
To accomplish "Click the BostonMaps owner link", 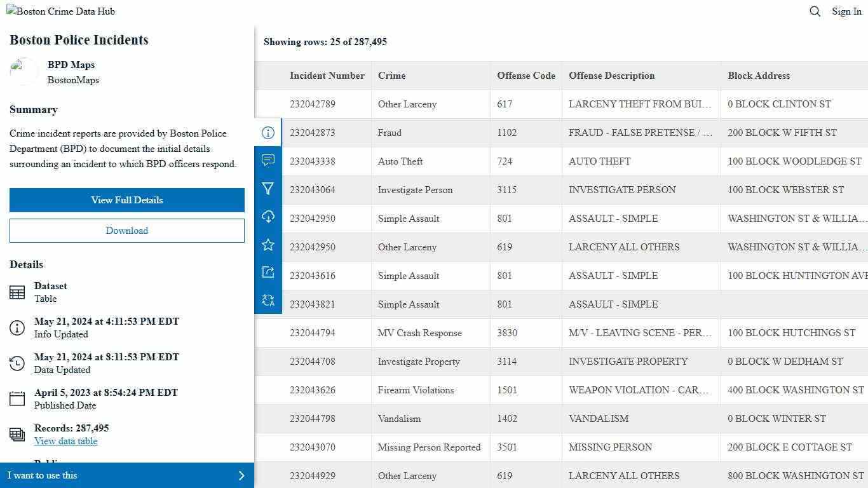I will (x=74, y=80).
